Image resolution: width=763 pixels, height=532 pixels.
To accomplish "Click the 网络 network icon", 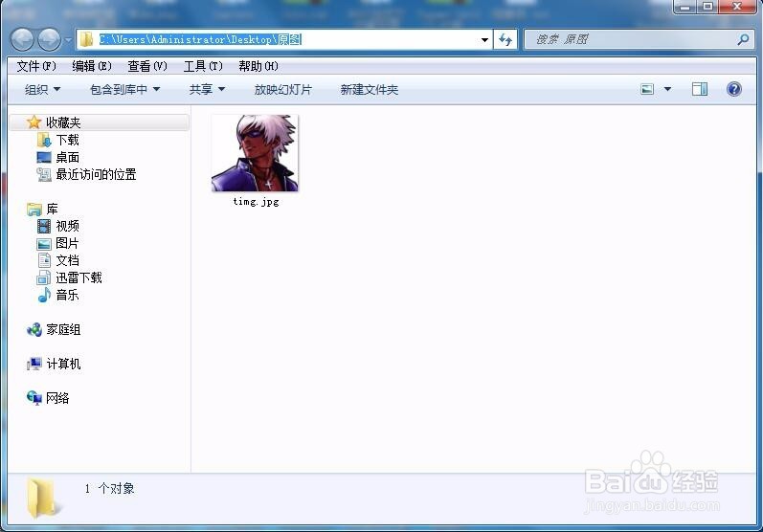I will [x=34, y=398].
